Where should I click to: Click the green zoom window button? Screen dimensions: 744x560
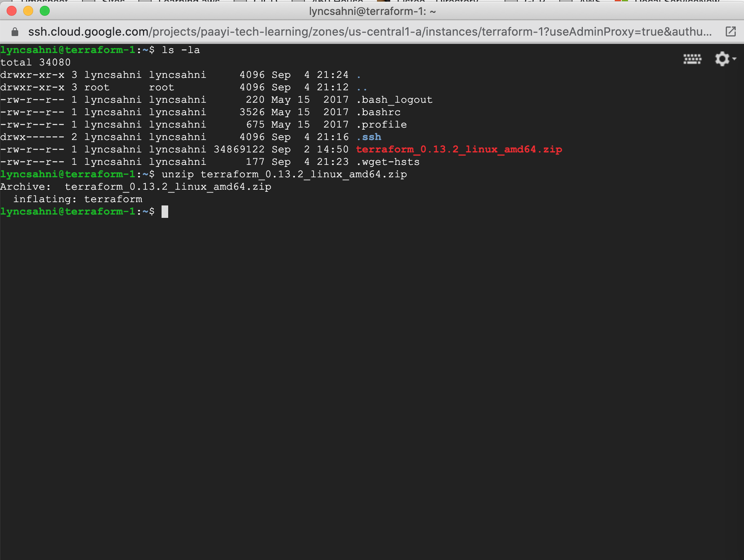click(45, 11)
